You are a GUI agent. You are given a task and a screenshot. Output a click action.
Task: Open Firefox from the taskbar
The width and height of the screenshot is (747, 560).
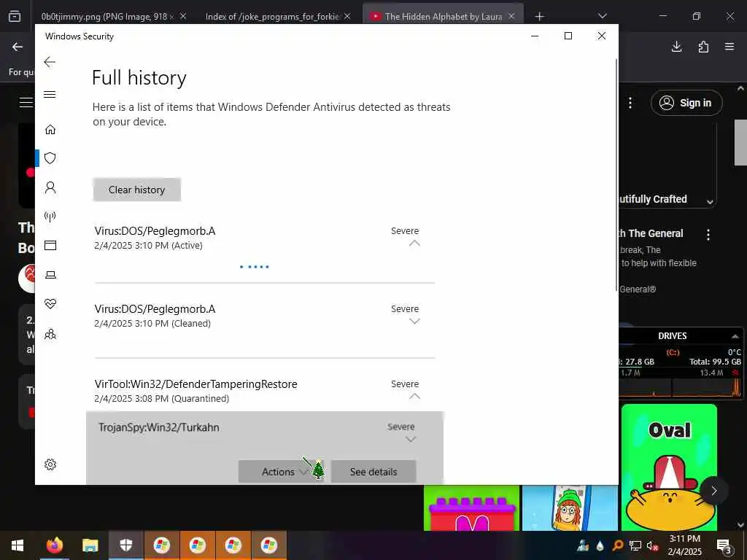coord(54,545)
